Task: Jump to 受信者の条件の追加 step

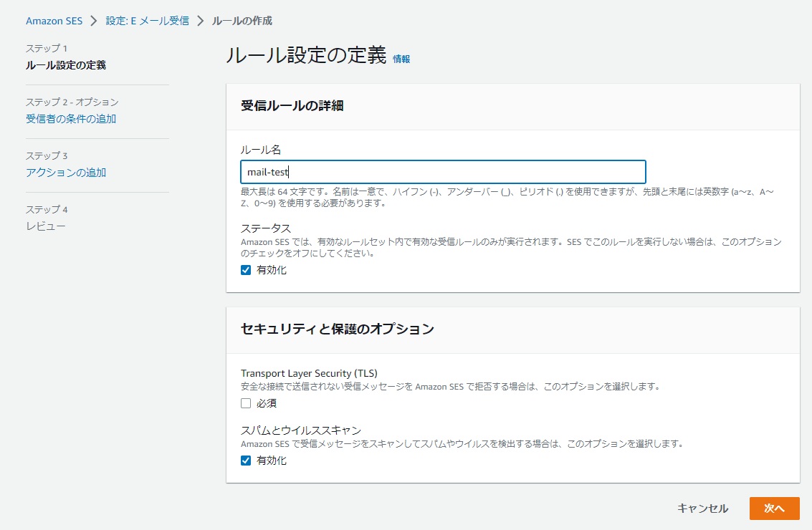Action: pos(71,118)
